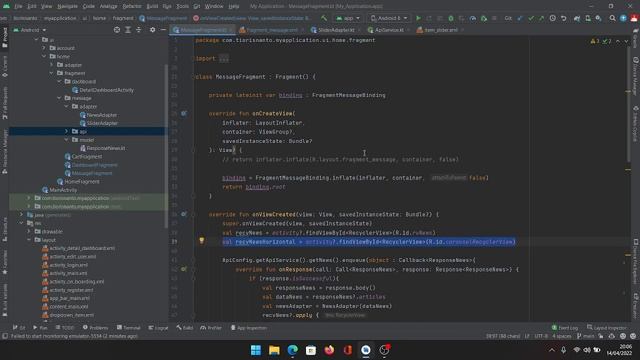Open the File menu
Viewport: 640px width, 360px height.
coord(18,6)
